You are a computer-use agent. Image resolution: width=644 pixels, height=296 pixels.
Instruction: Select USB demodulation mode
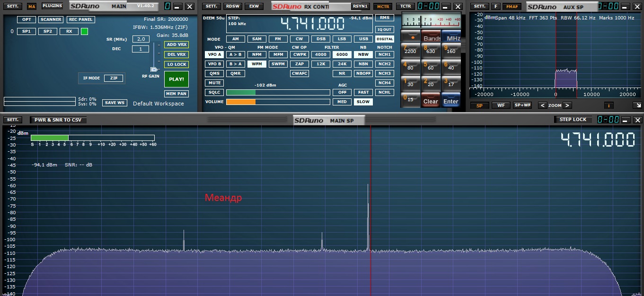pyautogui.click(x=363, y=39)
